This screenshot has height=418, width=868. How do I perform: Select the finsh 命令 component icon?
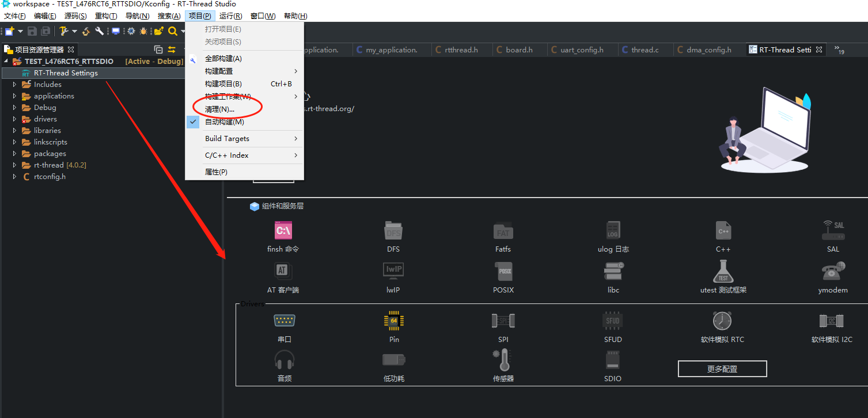click(x=283, y=230)
